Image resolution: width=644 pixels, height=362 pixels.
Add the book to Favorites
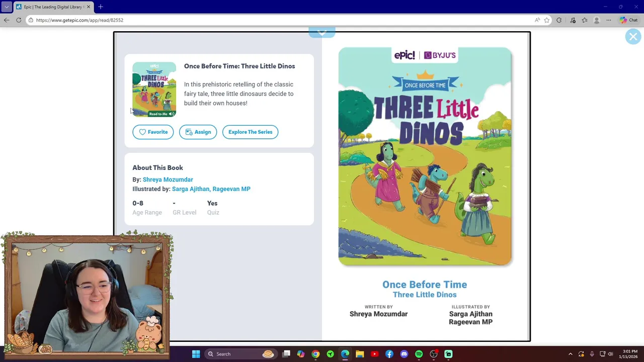pos(153,132)
